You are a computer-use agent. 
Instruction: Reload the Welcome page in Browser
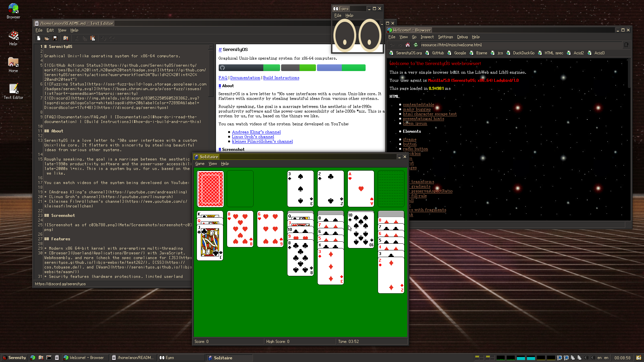coord(416,45)
